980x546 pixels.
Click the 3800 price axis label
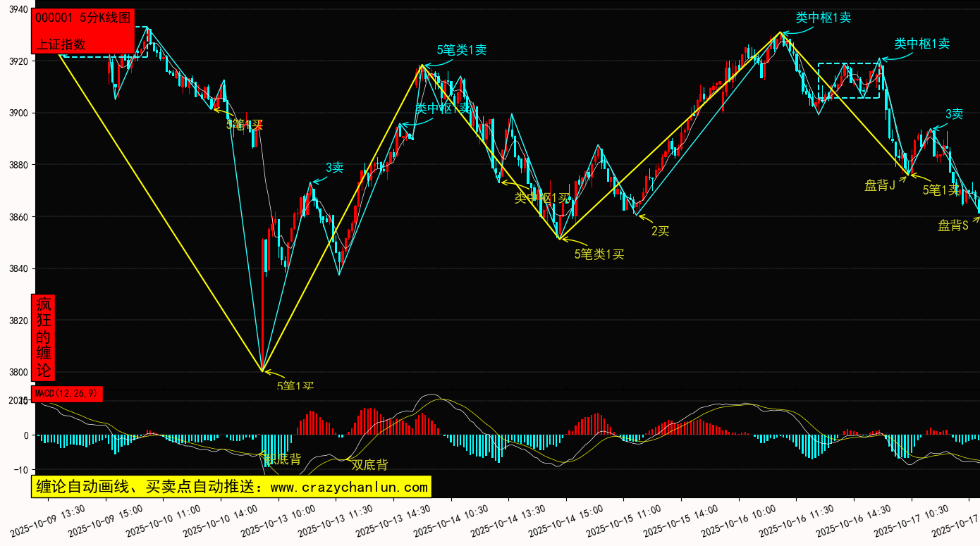coord(18,372)
